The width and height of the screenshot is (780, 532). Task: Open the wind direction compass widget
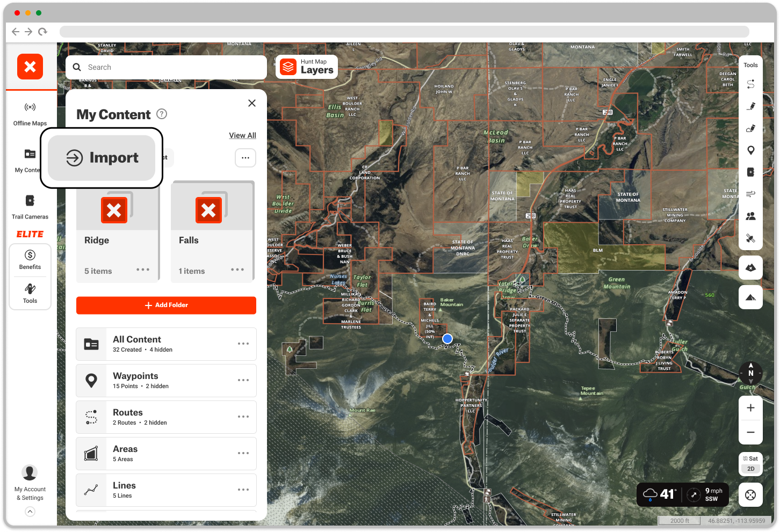[x=694, y=494]
